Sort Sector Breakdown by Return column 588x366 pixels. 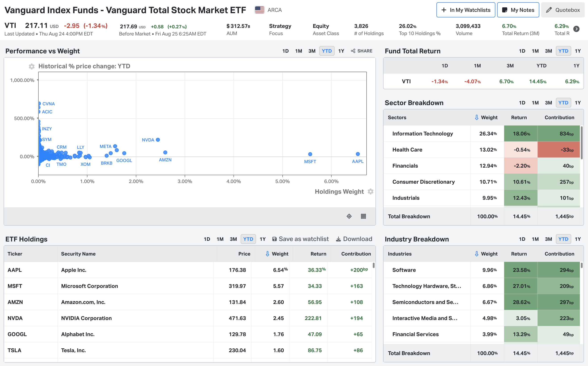(x=519, y=117)
